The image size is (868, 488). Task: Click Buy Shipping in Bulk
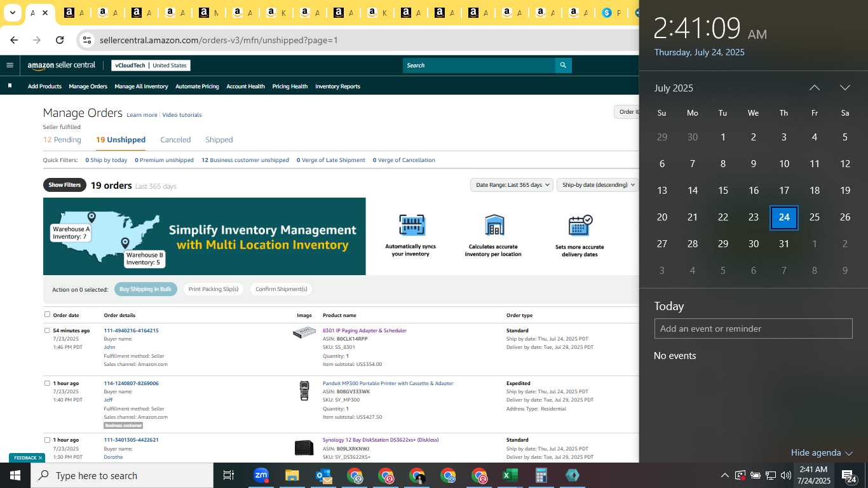coord(146,289)
